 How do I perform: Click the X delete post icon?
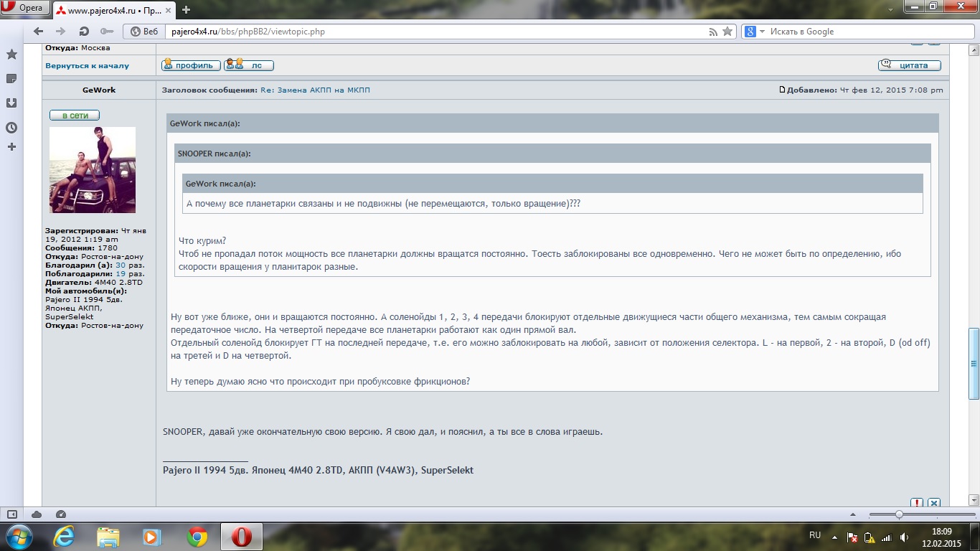pyautogui.click(x=934, y=503)
